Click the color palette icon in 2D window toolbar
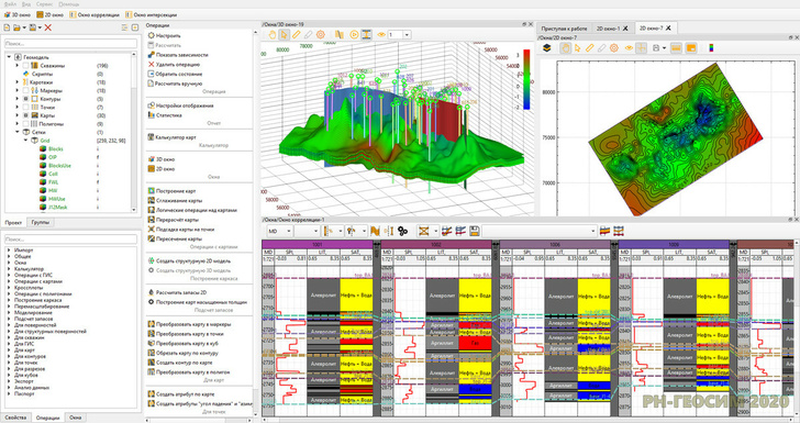800x423 pixels. [712, 47]
